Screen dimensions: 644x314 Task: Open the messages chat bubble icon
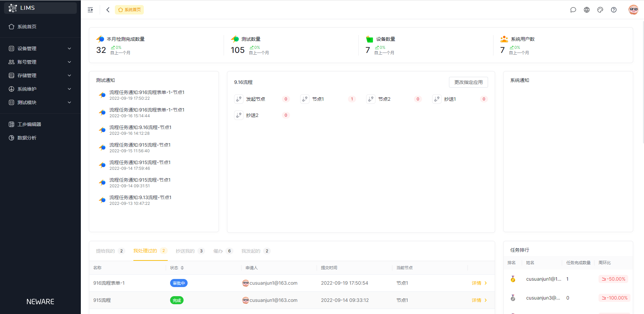click(573, 10)
